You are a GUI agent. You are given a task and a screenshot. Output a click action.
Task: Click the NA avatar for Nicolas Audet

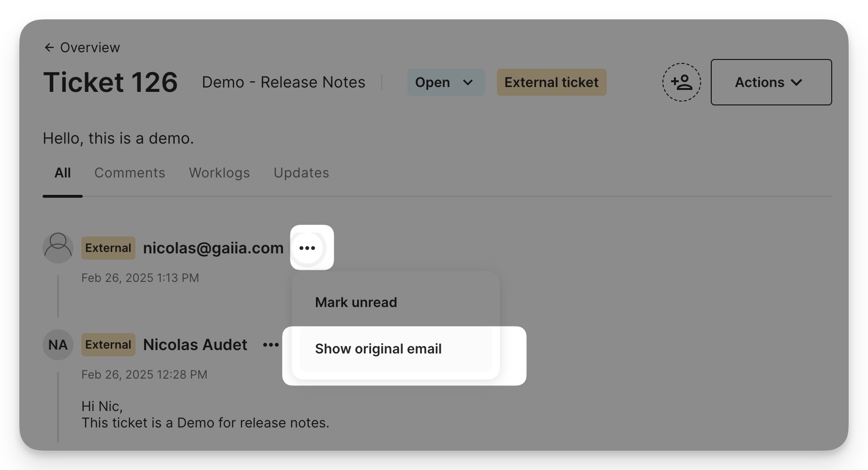click(x=58, y=345)
